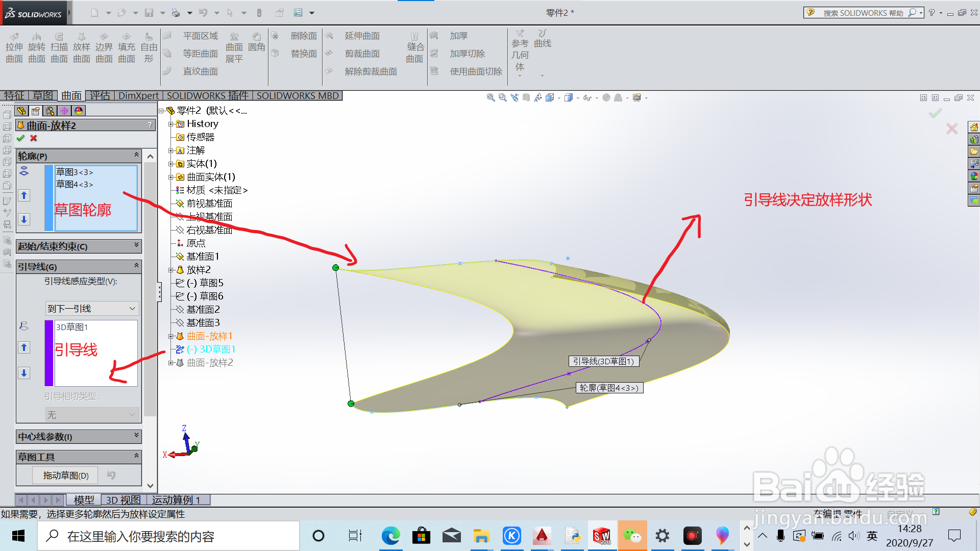The width and height of the screenshot is (980, 551).
Task: Switch to the SOLIDWORKS 插件 tab
Action: click(x=208, y=95)
